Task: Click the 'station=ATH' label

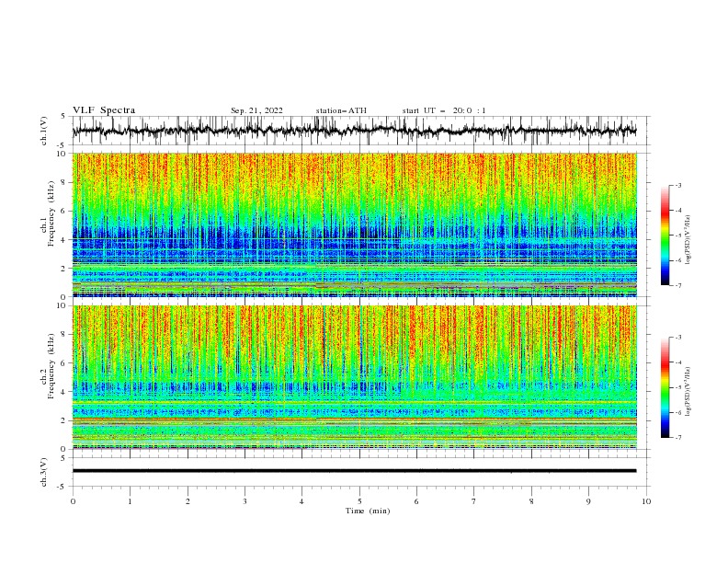Action: coord(341,110)
